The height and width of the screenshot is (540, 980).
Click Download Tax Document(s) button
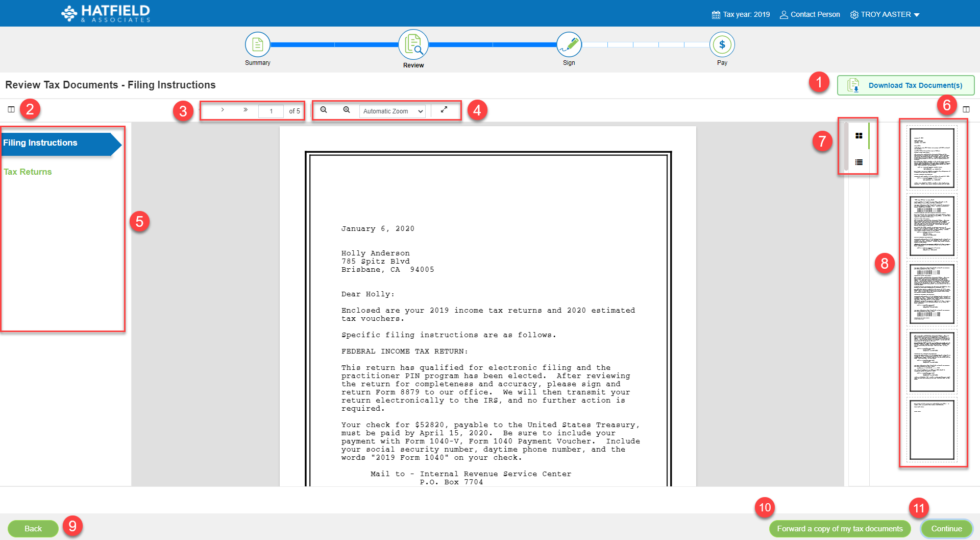click(905, 85)
